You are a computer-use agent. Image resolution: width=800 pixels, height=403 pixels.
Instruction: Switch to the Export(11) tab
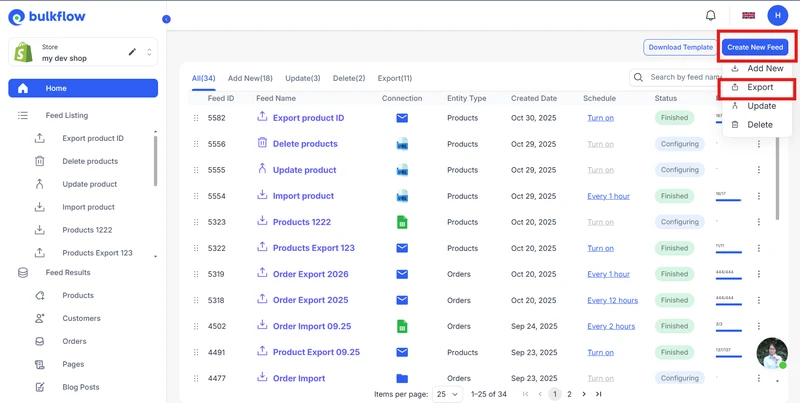(395, 78)
